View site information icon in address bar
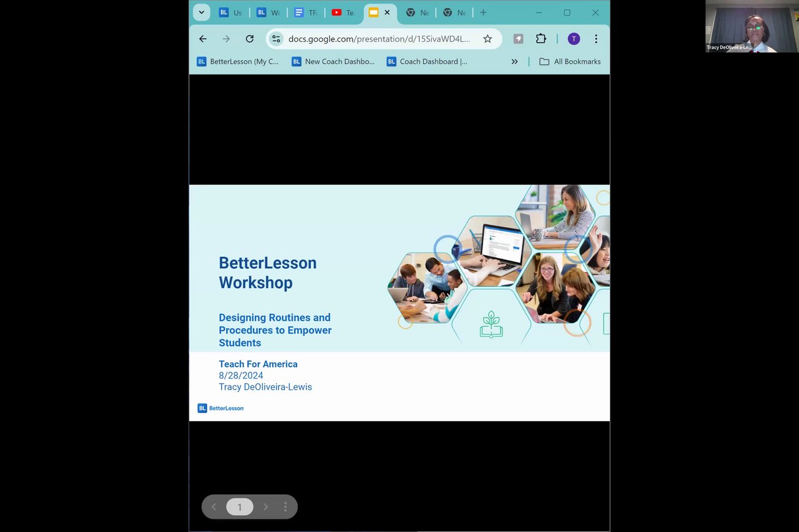 pos(276,39)
